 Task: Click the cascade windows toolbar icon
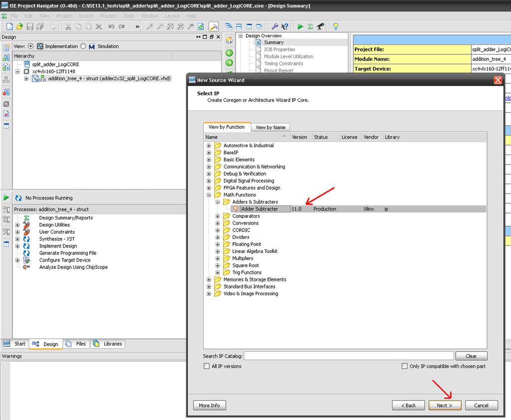point(229,26)
